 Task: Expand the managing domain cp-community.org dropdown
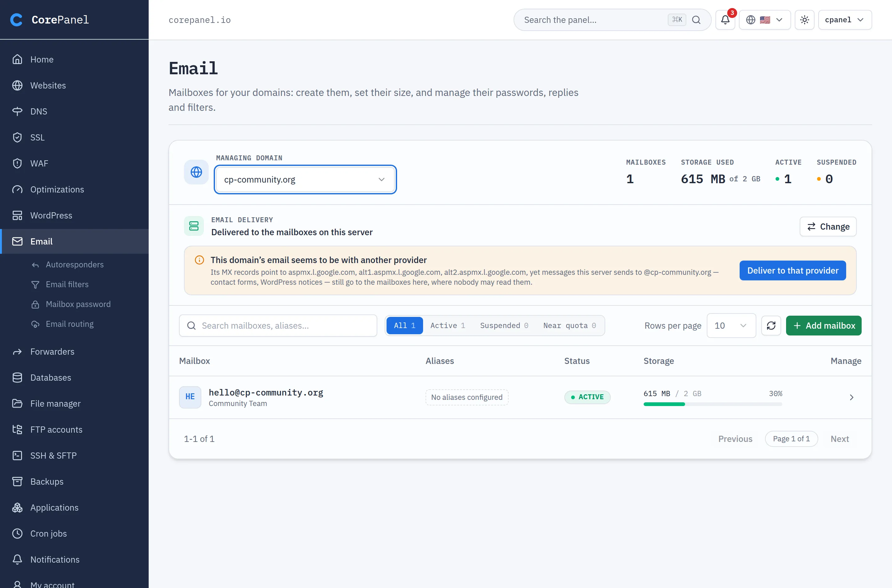[x=305, y=179]
